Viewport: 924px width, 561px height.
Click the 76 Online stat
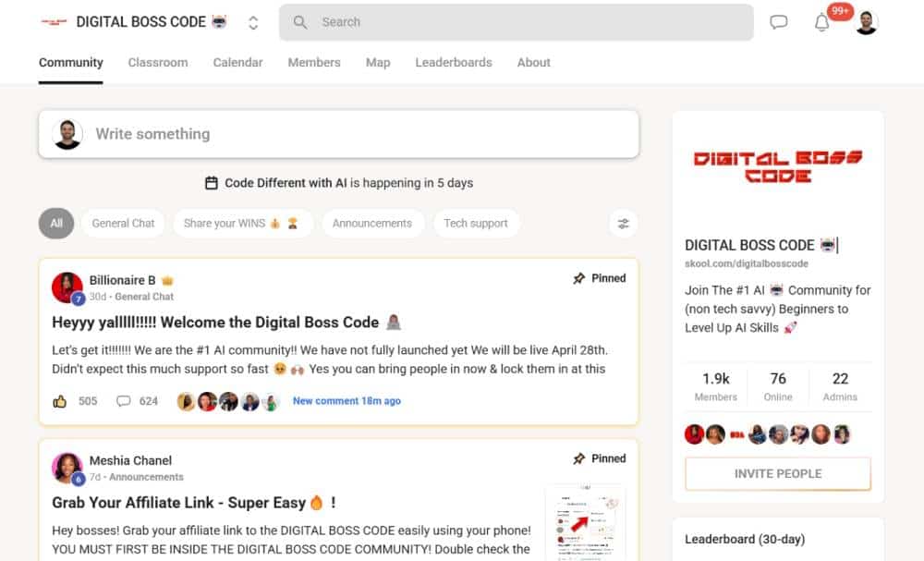(778, 386)
